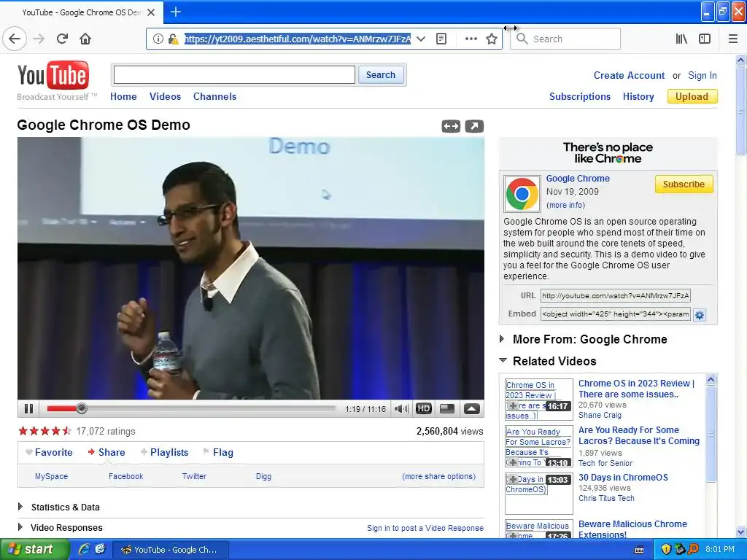Pause the video
Viewport: 747px width, 560px height.
point(28,408)
